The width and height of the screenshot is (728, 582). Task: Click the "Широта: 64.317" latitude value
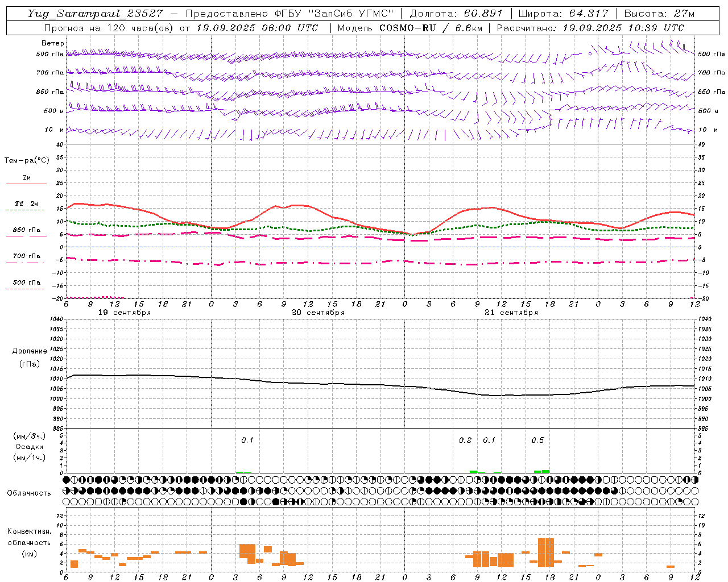[563, 14]
